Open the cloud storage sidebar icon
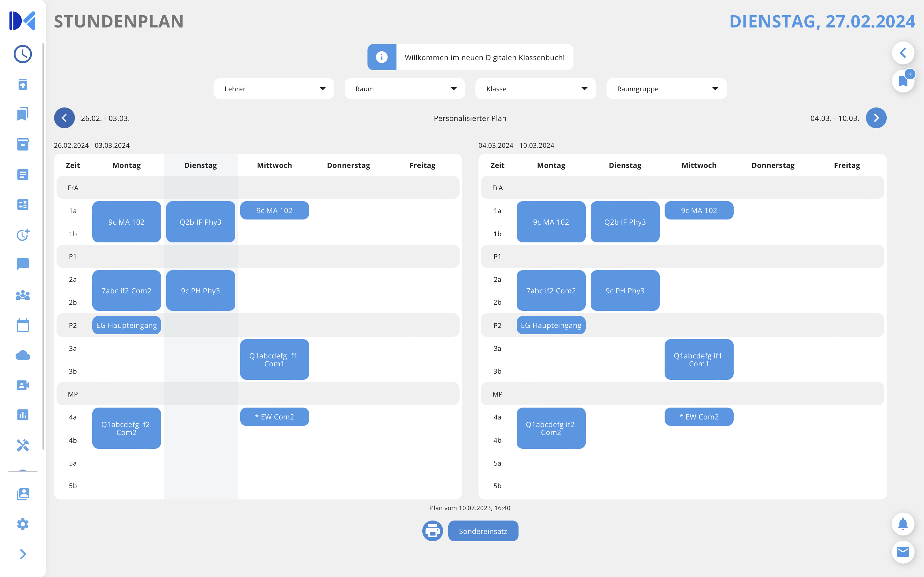Screen dimensions: 924x577 [x=23, y=355]
